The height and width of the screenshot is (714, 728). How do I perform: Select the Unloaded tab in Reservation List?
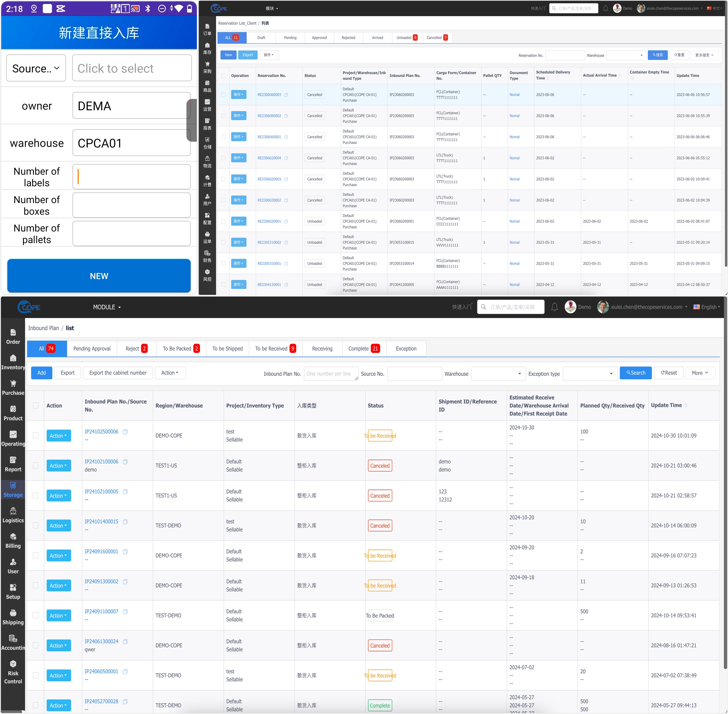[x=407, y=38]
